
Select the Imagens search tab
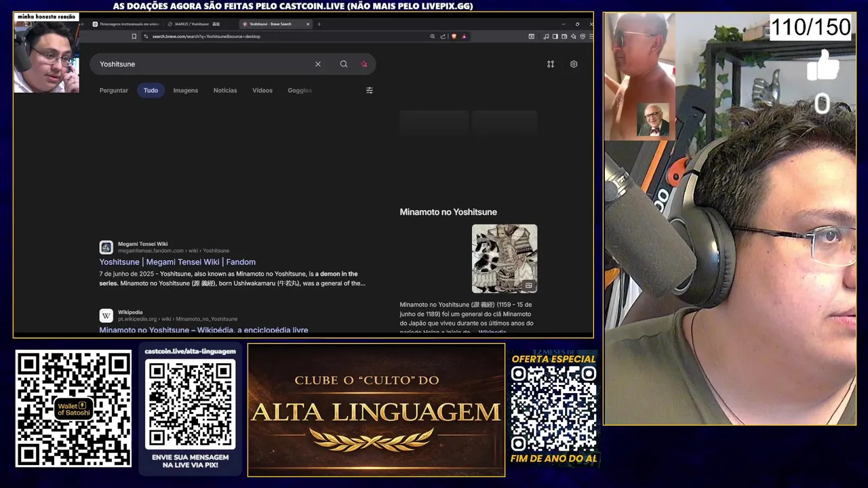tap(186, 90)
